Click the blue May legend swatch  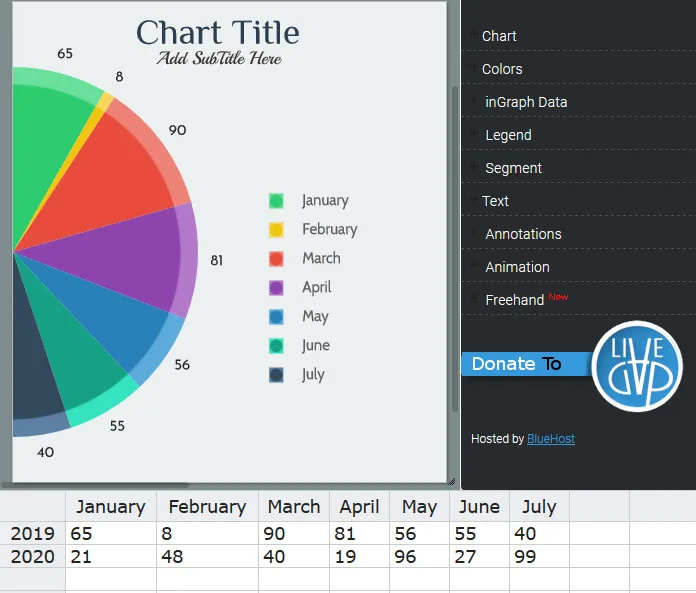point(276,316)
